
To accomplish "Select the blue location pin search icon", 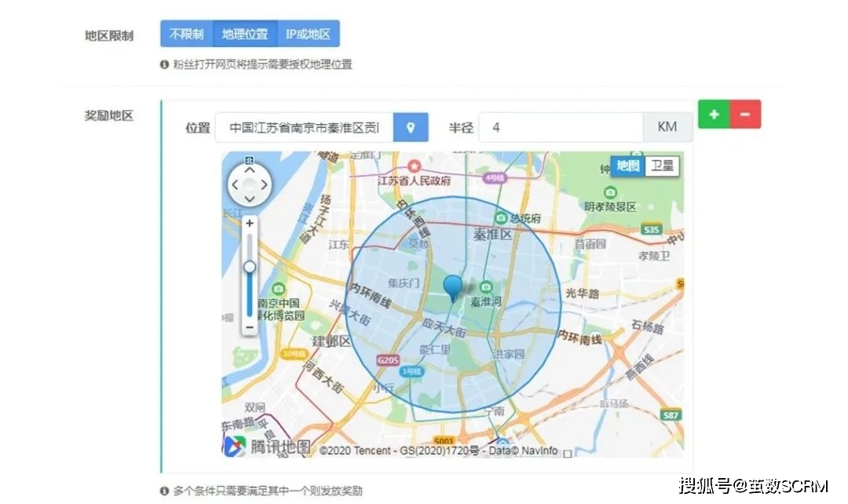I will click(411, 126).
